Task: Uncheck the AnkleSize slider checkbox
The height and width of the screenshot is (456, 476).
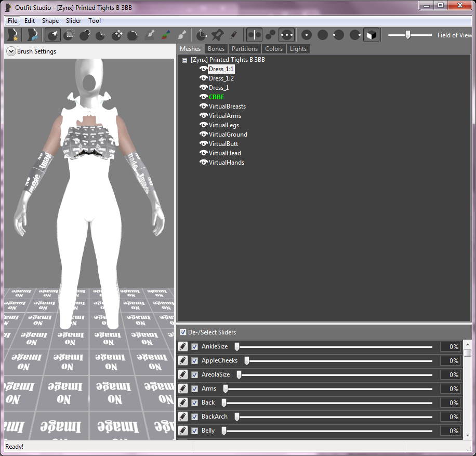Action: click(194, 346)
